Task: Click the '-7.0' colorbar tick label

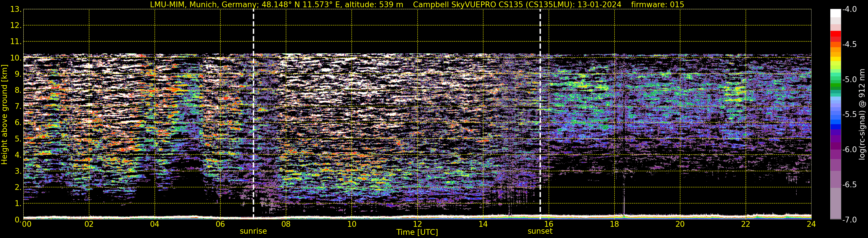Action: coord(849,220)
